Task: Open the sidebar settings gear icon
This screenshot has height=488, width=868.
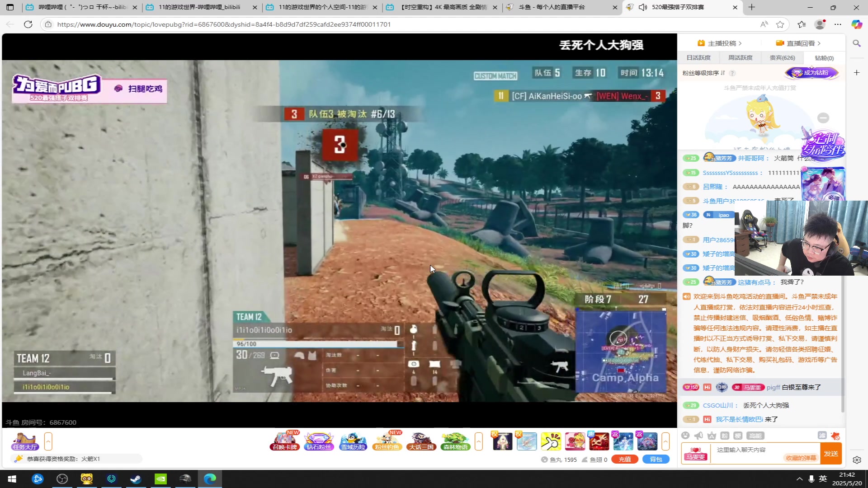Action: [857, 460]
